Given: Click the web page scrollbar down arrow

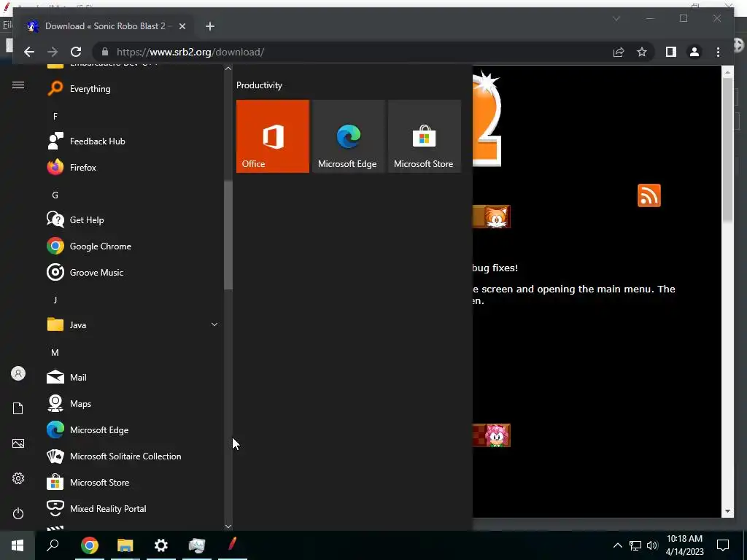Looking at the screenshot, I should point(727,511).
